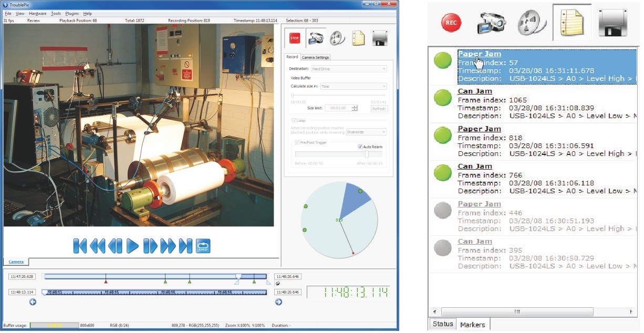Open the Destination dropdown
644x333 pixels.
348,69
